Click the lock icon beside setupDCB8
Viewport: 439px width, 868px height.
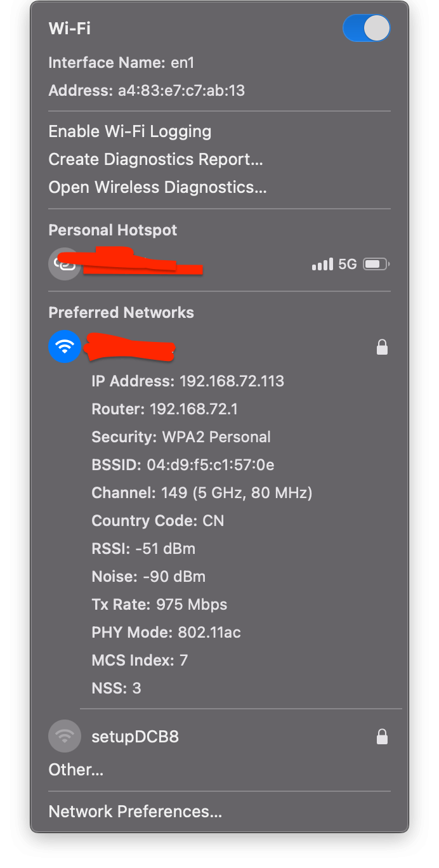click(382, 737)
